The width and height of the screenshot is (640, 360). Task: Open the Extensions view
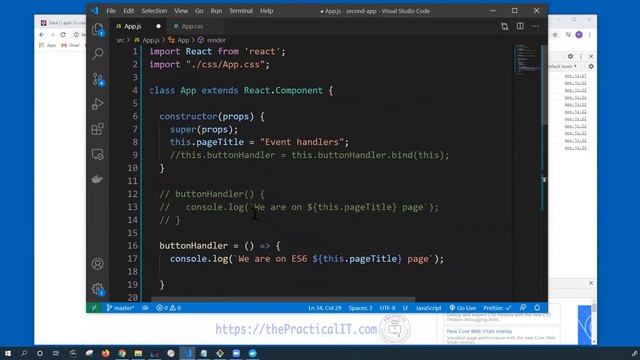pyautogui.click(x=98, y=129)
